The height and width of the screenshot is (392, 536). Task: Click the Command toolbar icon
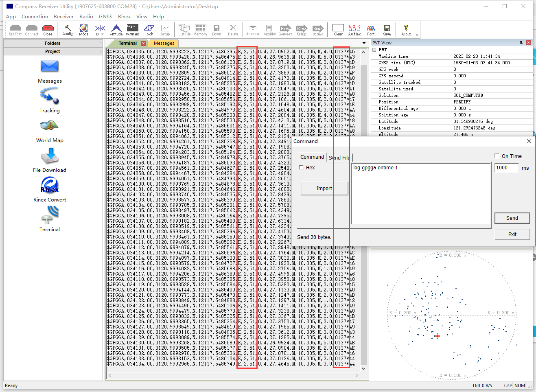133,30
